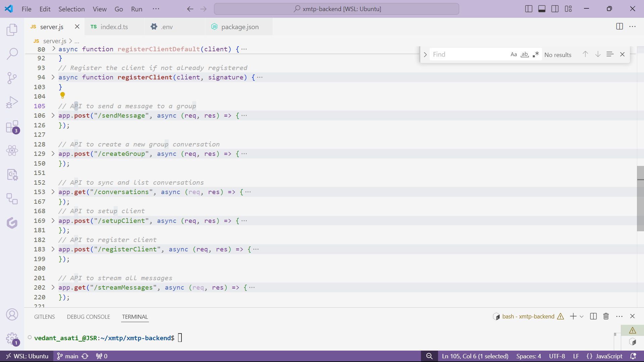The height and width of the screenshot is (362, 644).
Task: Open the Run menu
Action: (137, 9)
